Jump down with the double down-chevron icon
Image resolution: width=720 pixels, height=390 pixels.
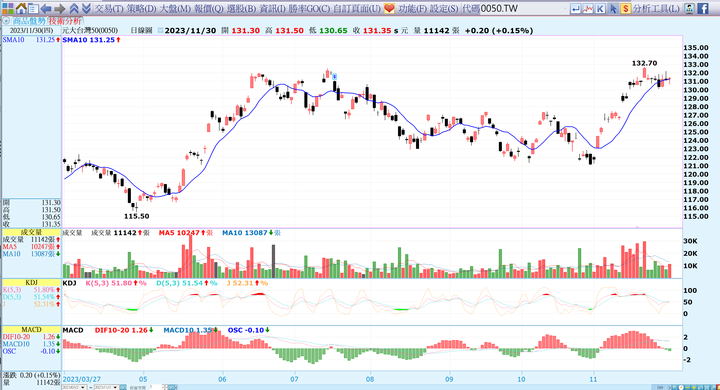click(86, 8)
